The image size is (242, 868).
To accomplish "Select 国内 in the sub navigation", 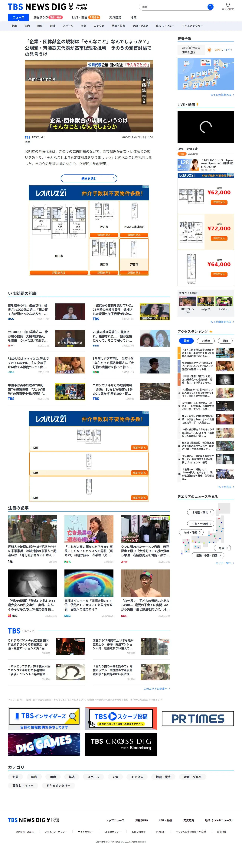I will pyautogui.click(x=27, y=26).
